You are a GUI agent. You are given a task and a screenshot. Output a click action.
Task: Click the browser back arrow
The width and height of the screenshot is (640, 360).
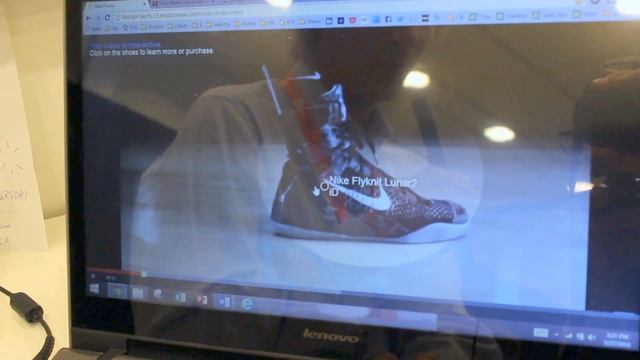89,18
